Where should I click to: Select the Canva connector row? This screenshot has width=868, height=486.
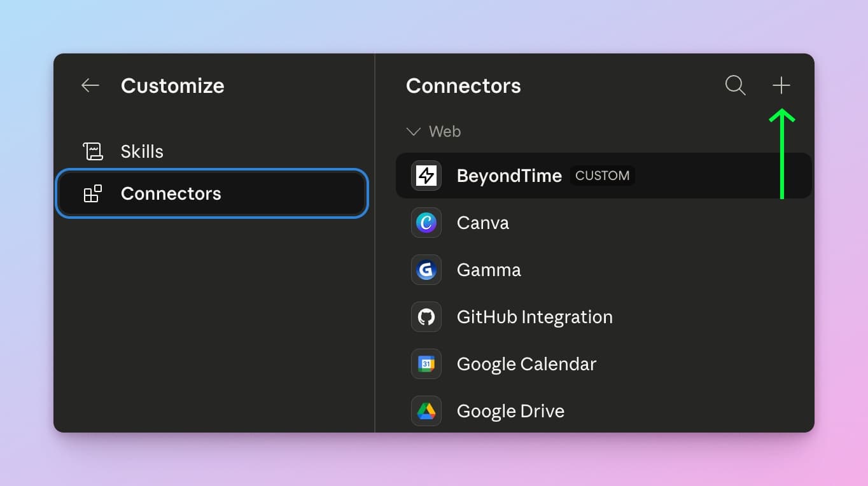pyautogui.click(x=482, y=223)
